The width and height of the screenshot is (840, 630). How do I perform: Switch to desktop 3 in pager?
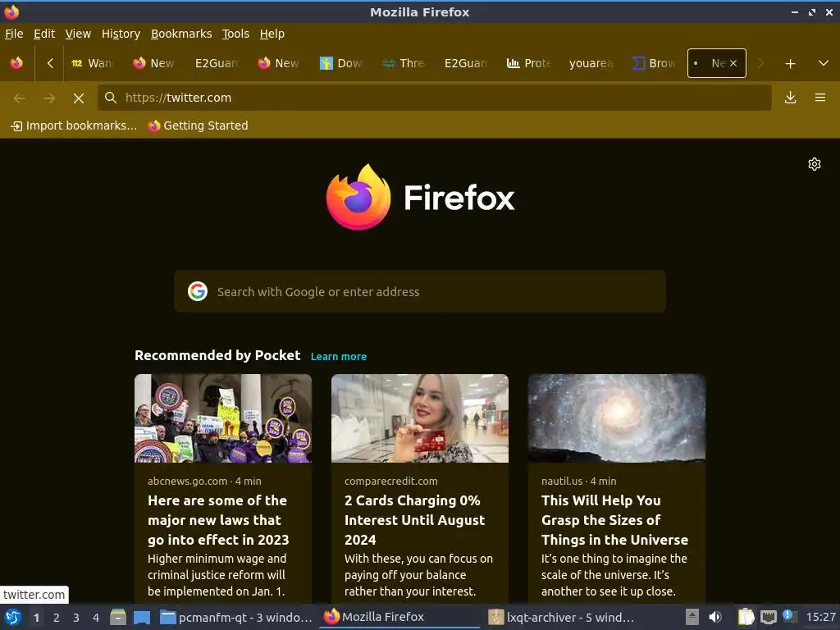pos(76,618)
